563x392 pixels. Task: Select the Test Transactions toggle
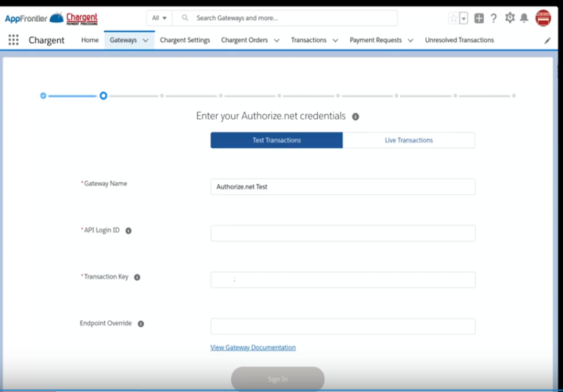(276, 140)
